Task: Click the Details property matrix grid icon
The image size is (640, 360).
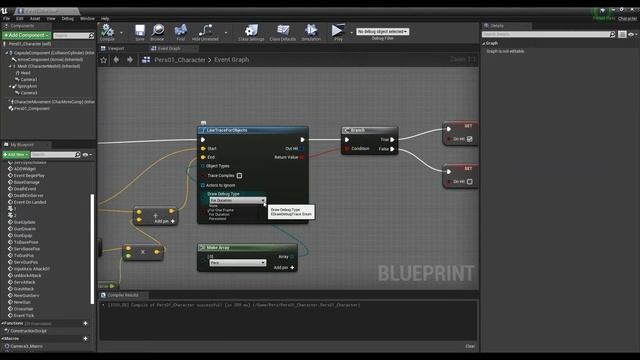Action: 622,35
